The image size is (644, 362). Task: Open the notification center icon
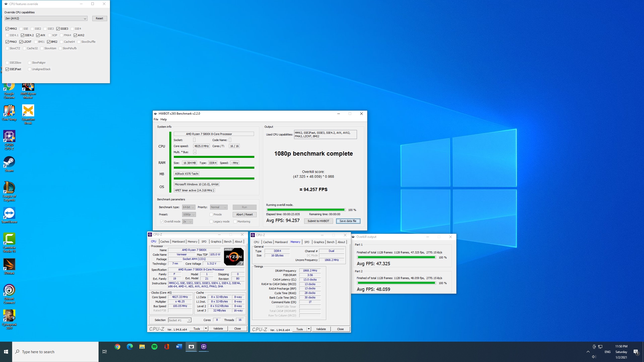pyautogui.click(x=636, y=352)
